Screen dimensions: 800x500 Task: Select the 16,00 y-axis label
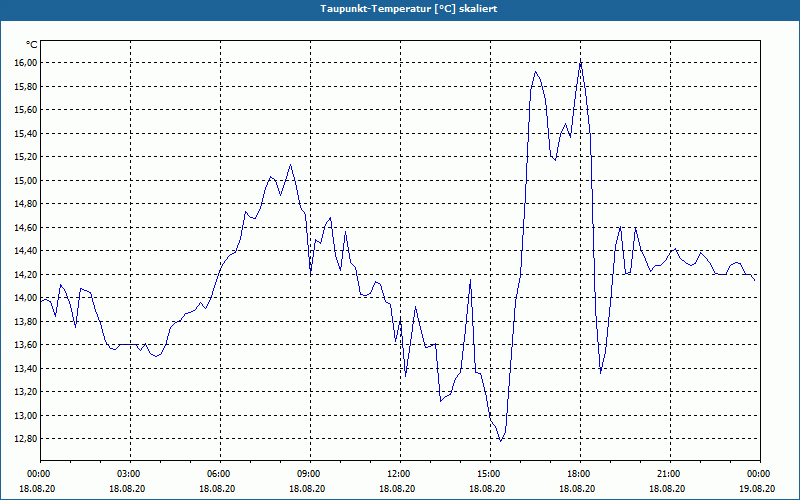25,63
